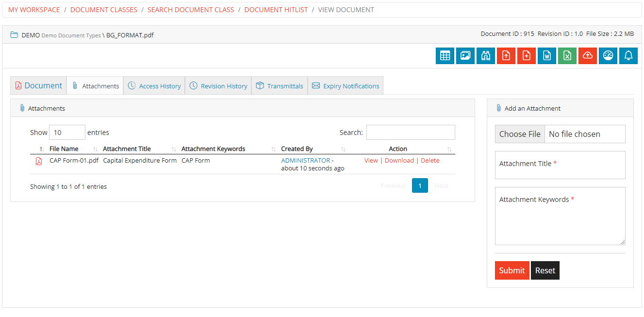Open the dashboard gauge icon
644x317 pixels.
608,55
